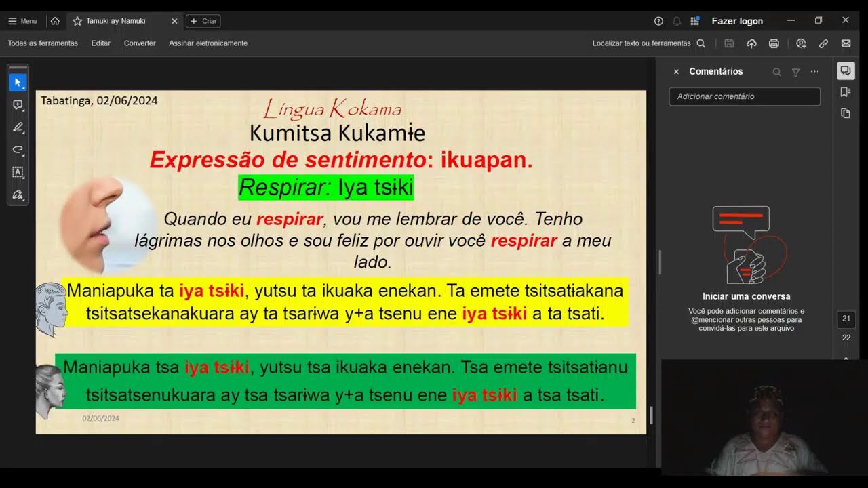Open the apps grid icon

[x=694, y=21]
